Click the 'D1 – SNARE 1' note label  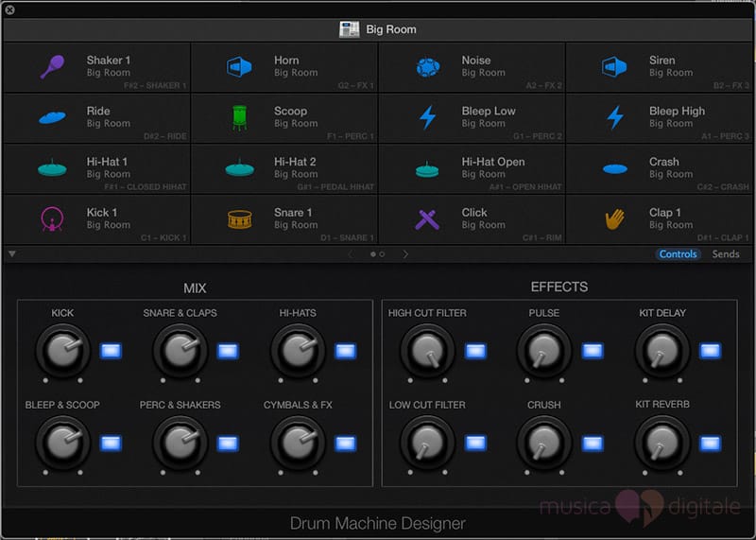pyautogui.click(x=347, y=238)
